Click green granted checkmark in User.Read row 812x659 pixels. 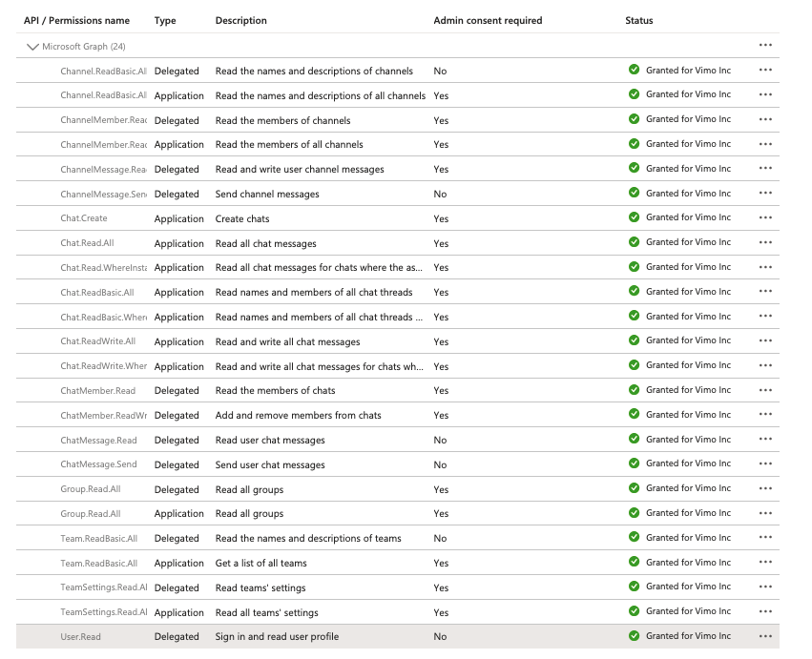[x=634, y=636]
